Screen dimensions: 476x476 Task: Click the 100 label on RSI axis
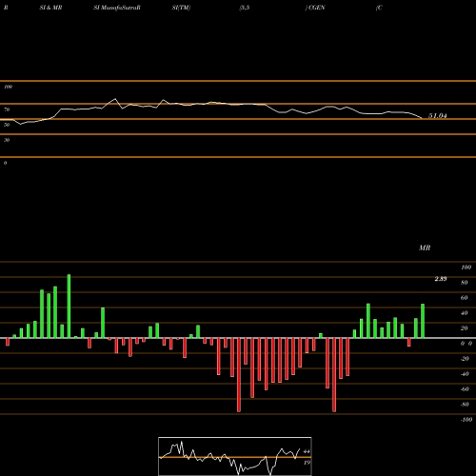tap(8, 87)
